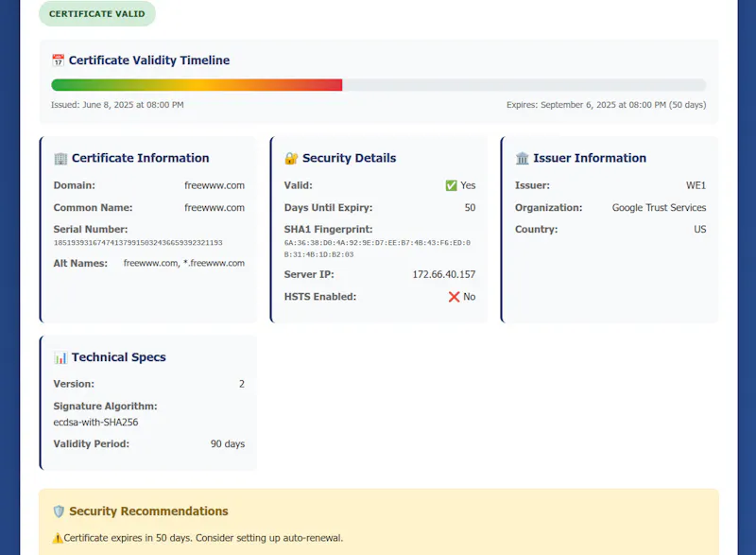Click the Issuer Information heading
This screenshot has height=555, width=756.
(590, 158)
